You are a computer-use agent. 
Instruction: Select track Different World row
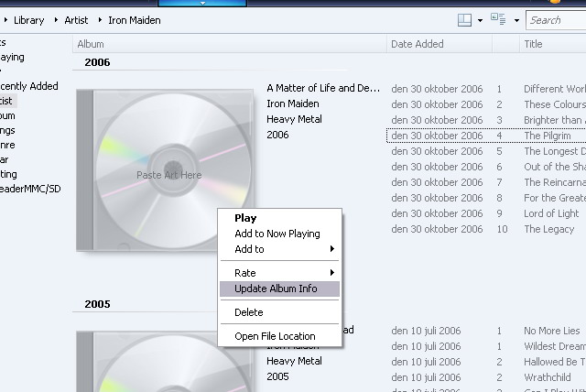pos(486,89)
